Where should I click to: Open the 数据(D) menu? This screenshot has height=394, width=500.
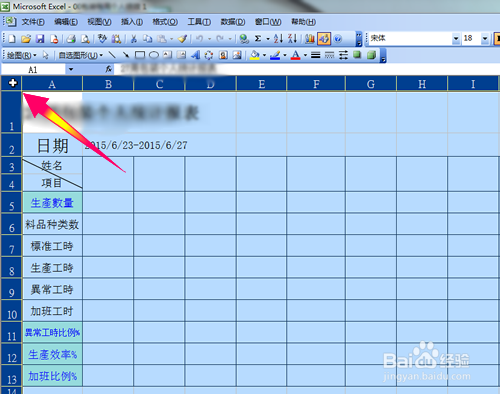[233, 22]
